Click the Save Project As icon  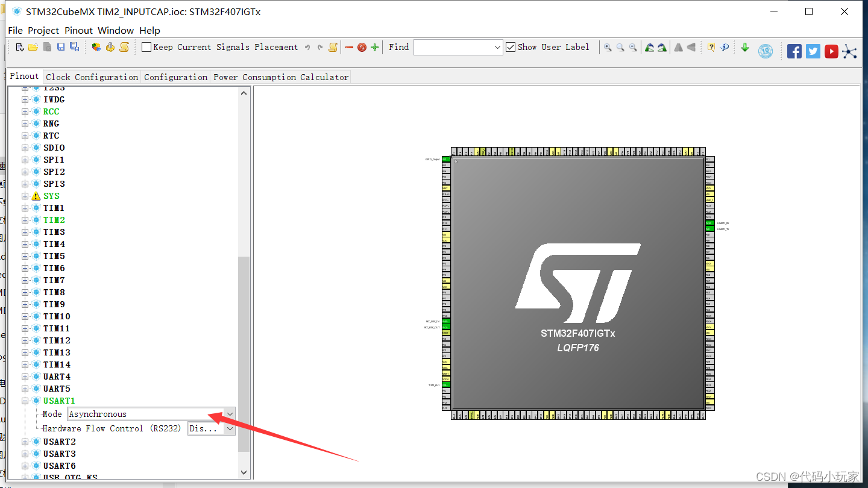point(74,47)
